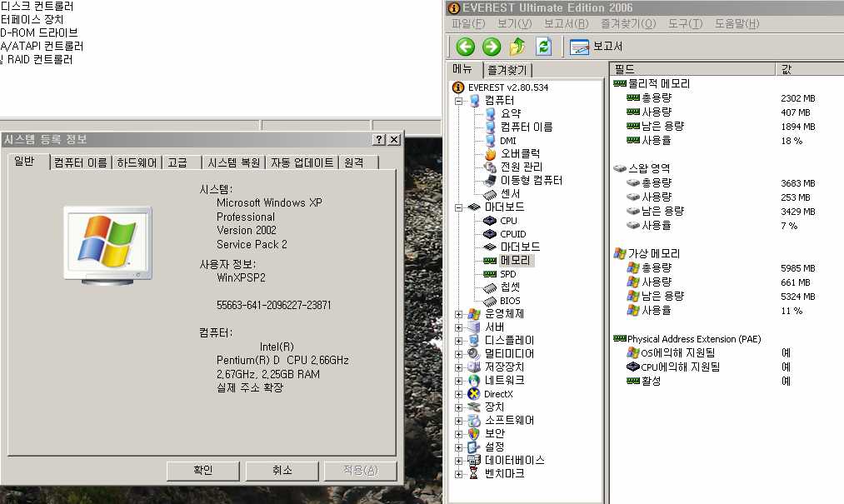
Task: Click 취소 button in system dialog
Action: 282,471
